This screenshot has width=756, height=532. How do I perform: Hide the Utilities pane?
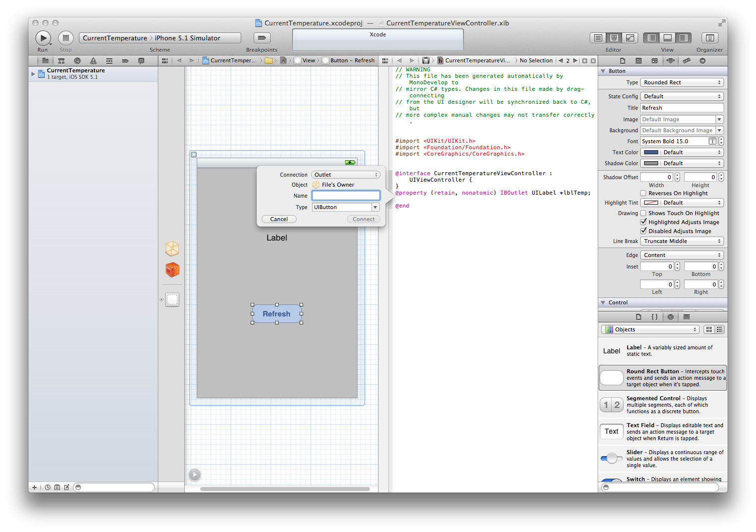pos(684,38)
